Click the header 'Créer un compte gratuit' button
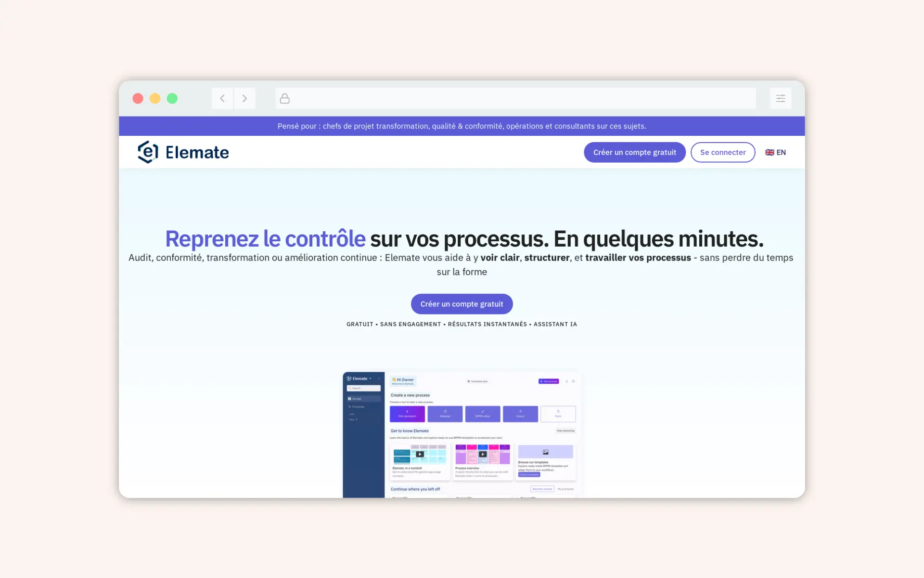The width and height of the screenshot is (924, 578). (x=634, y=152)
